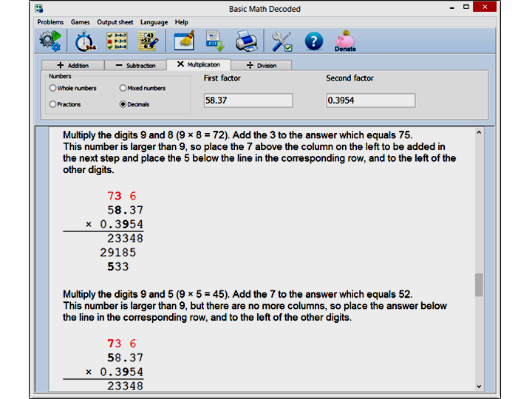
Task: Click the generate problems gear icon
Action: pyautogui.click(x=50, y=41)
